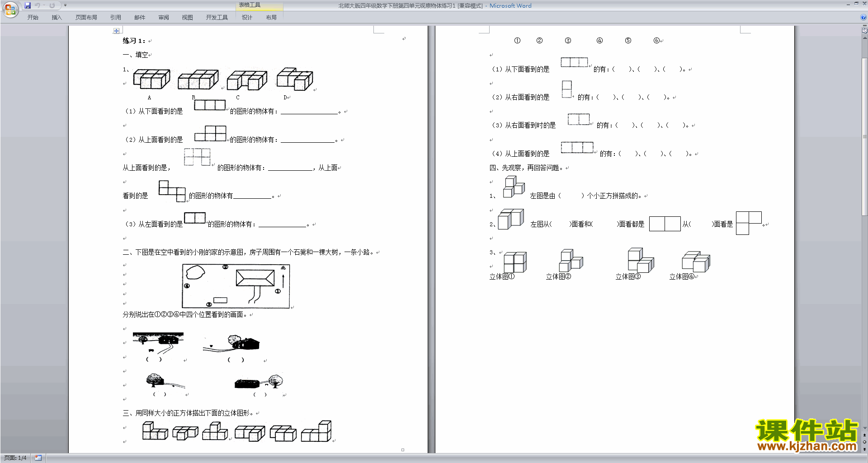Click the 四、先观察，再回答问题 heading
Viewport: 868px width, 463px height.
tap(527, 168)
